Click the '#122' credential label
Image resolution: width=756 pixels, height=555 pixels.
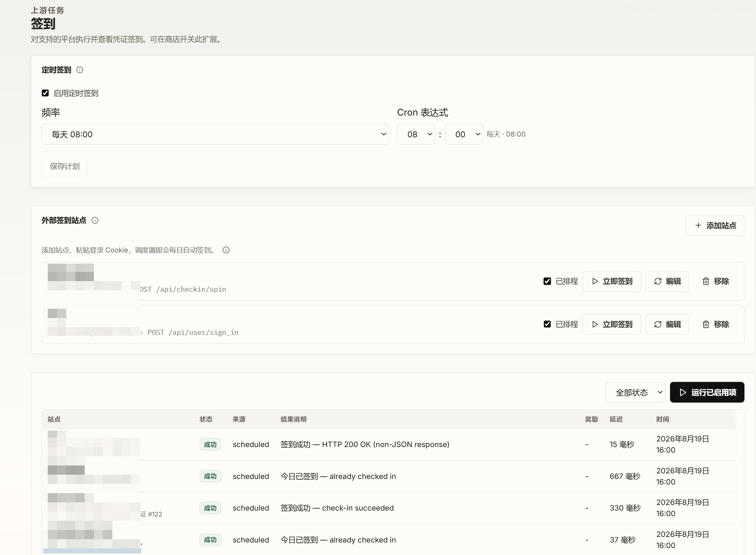[x=155, y=515]
